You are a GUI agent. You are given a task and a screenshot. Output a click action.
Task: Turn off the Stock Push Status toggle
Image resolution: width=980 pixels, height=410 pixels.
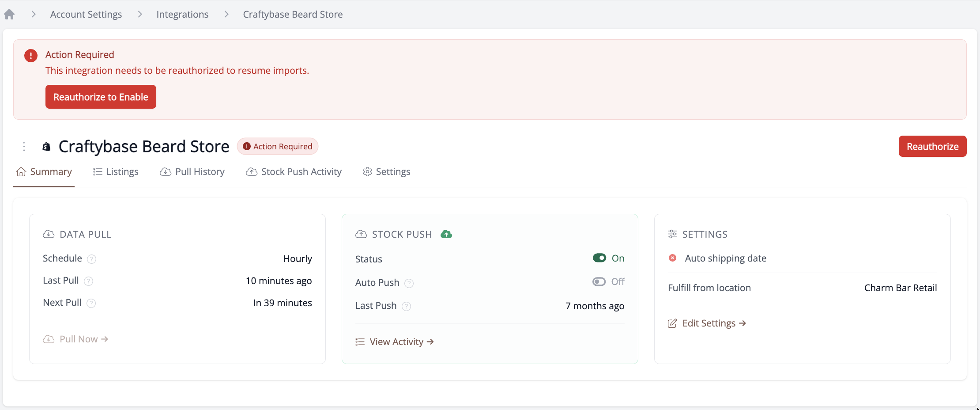[599, 258]
